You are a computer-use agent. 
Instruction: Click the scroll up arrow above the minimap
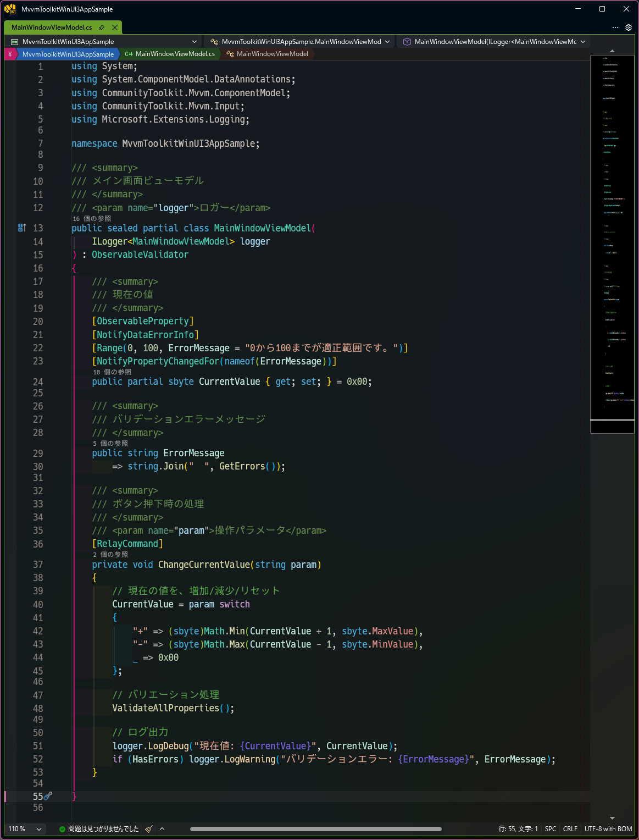tap(612, 51)
